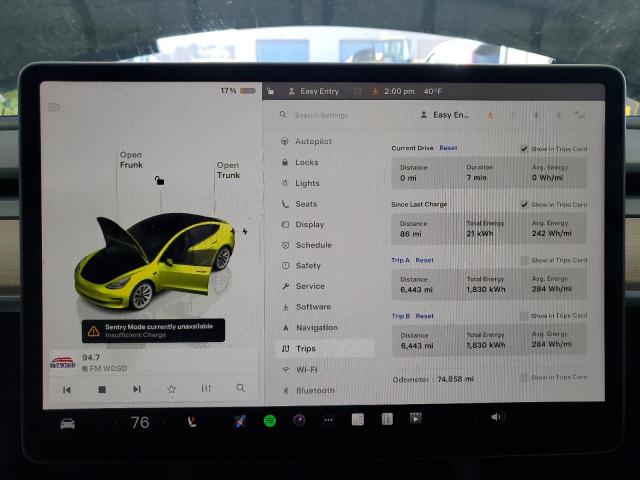
Task: Tap the car controls icon in bottom bar
Action: 67,424
